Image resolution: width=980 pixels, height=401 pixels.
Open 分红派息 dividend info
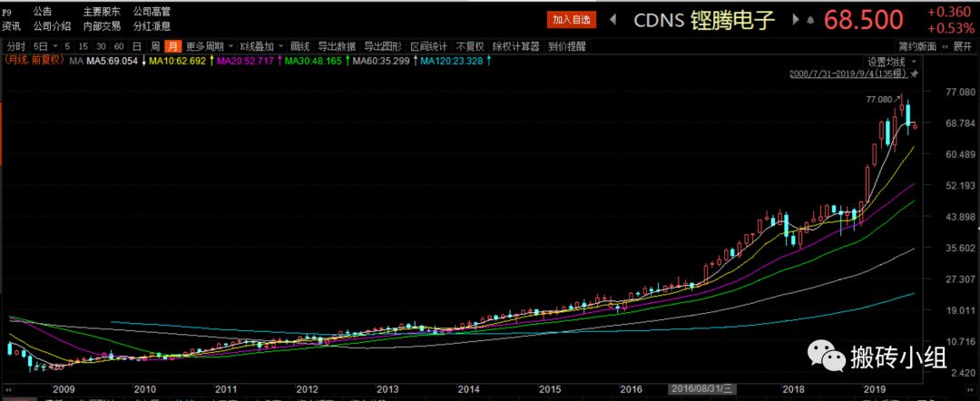coord(152,26)
